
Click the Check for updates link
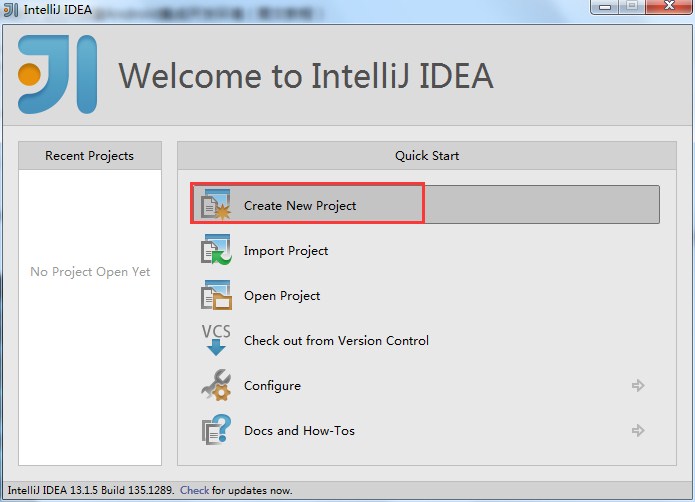click(194, 491)
